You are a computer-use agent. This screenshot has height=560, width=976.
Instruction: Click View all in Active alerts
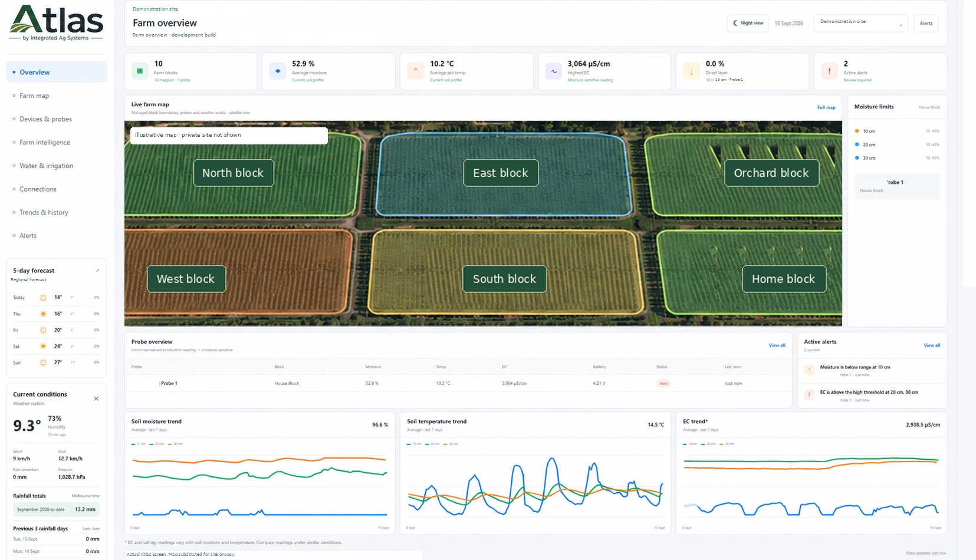pyautogui.click(x=932, y=345)
